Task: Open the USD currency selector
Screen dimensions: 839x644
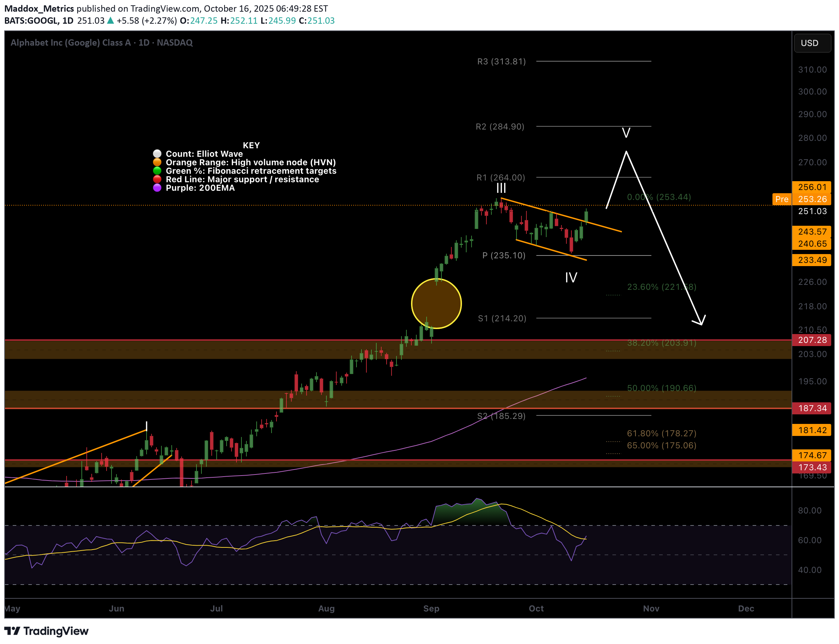Action: [x=812, y=43]
